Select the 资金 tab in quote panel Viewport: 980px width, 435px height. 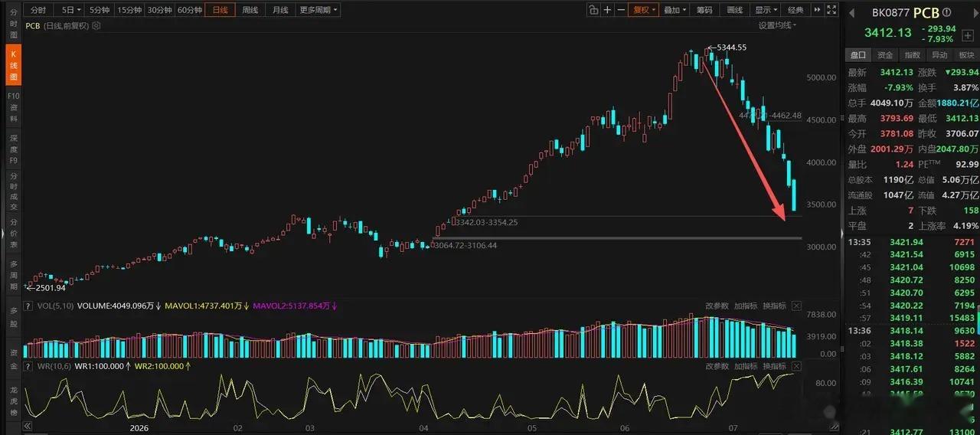click(885, 55)
